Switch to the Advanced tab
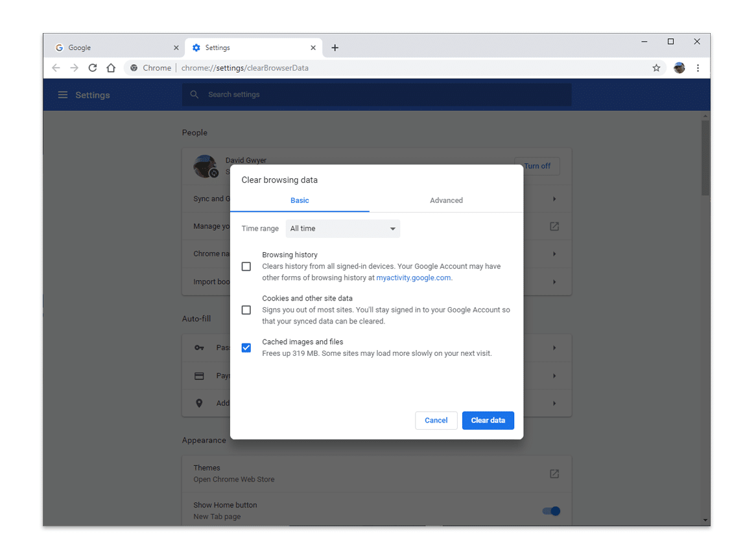 [x=446, y=200]
